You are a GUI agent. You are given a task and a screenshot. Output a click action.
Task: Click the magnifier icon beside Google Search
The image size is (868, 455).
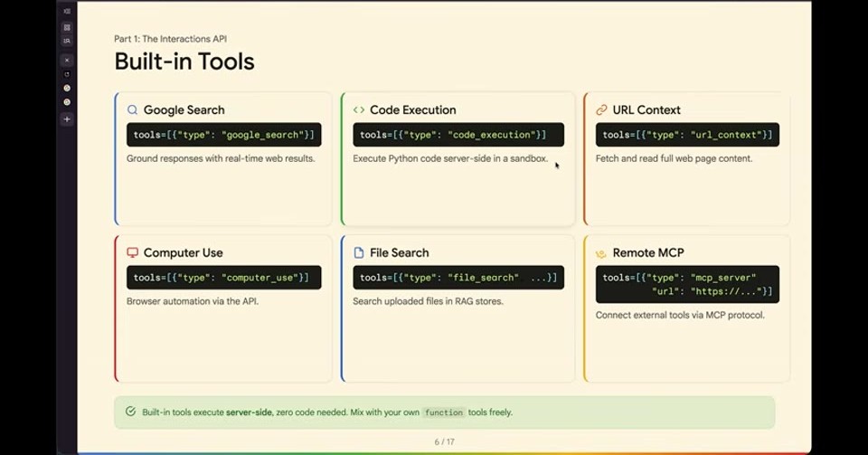[x=132, y=109]
